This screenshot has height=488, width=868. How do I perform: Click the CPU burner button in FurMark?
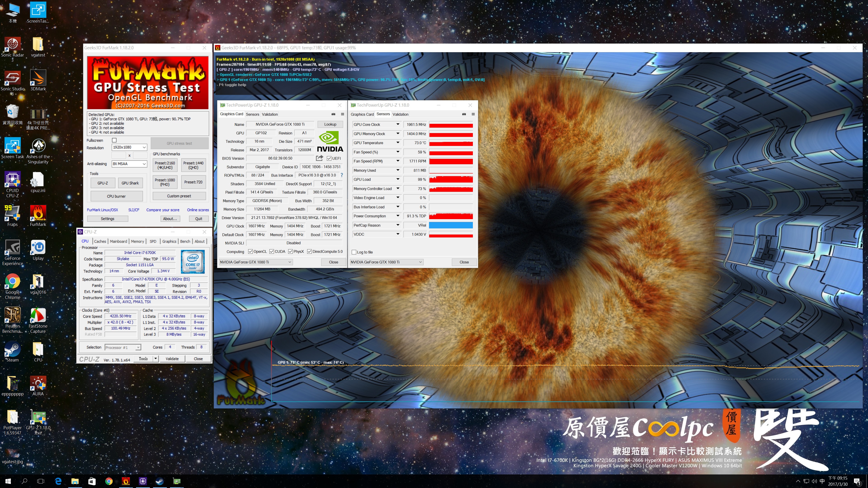(116, 196)
